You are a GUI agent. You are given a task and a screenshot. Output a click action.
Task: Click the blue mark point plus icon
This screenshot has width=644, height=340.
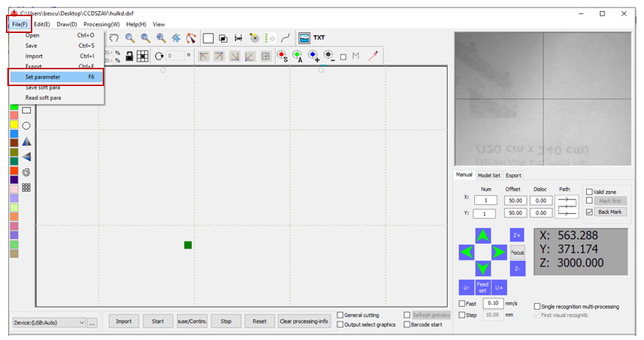[314, 56]
